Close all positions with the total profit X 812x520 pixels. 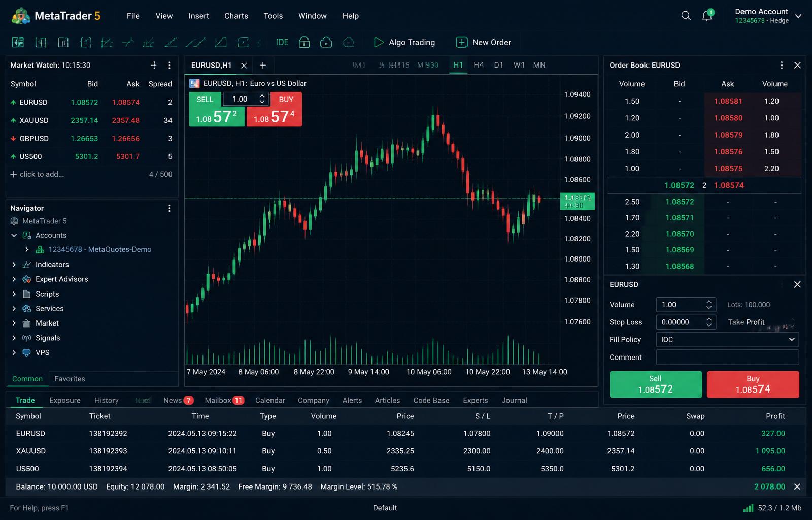coord(797,486)
